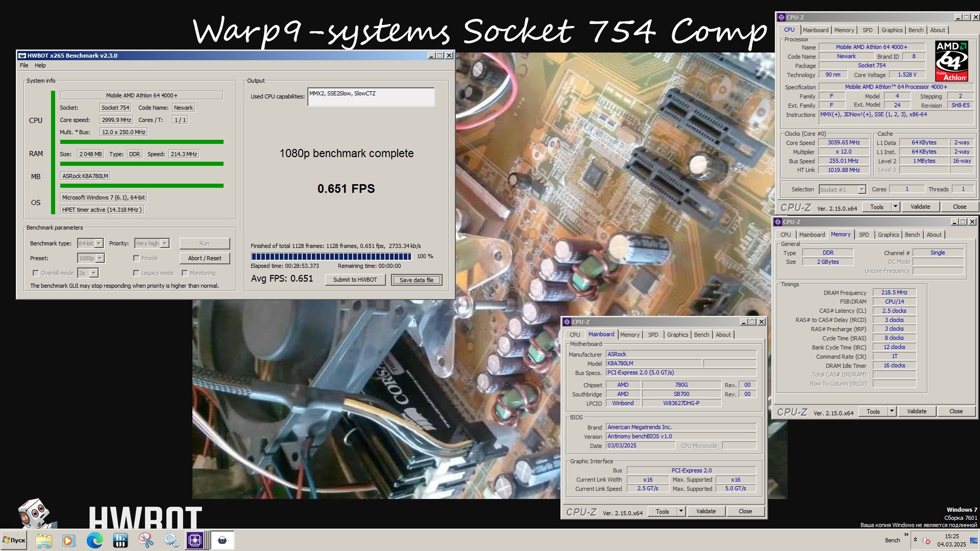
Task: Click the Core Speed 3059.65 MHz value
Action: coord(844,143)
